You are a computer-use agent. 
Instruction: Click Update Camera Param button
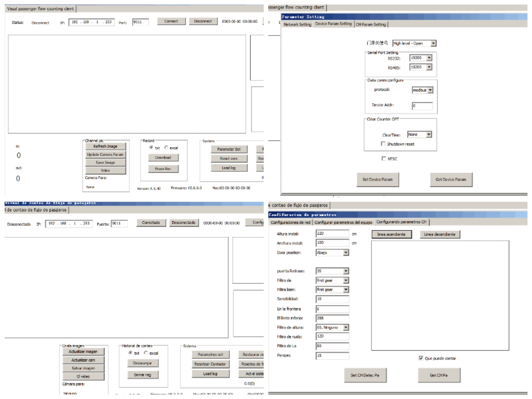[105, 154]
